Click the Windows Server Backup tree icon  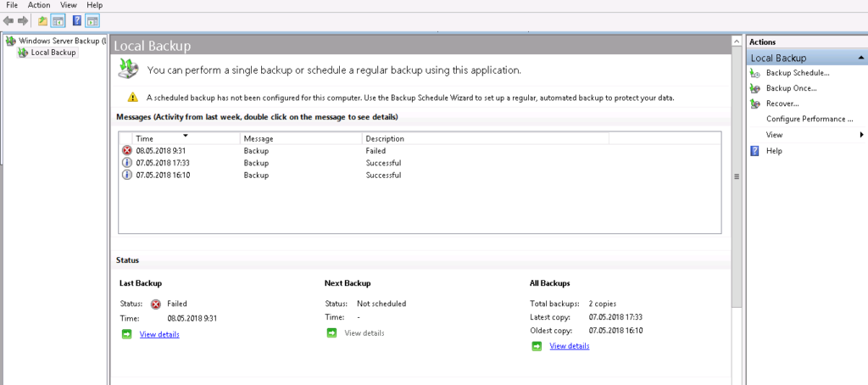[10, 41]
